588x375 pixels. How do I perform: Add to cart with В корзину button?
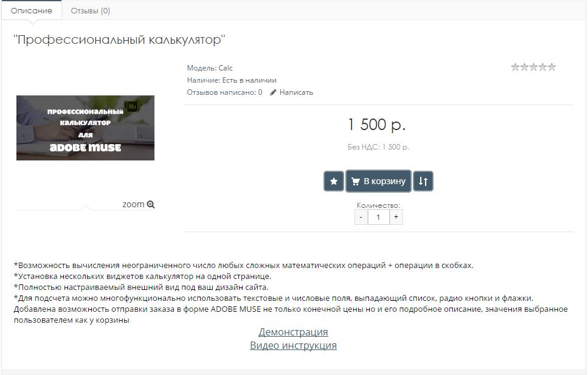(x=378, y=181)
